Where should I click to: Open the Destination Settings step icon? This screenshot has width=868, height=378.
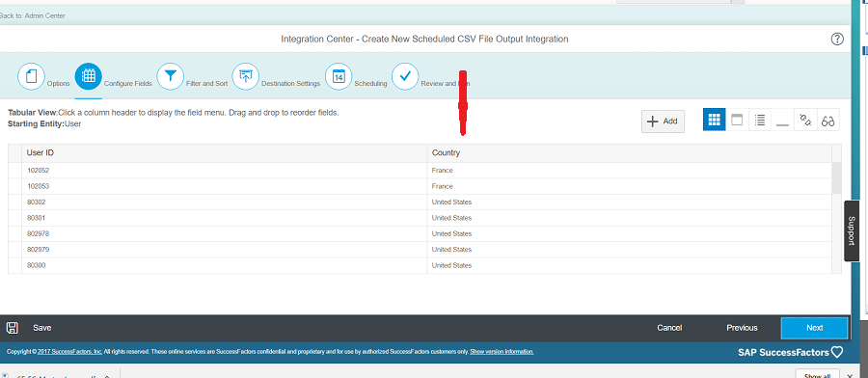point(245,76)
